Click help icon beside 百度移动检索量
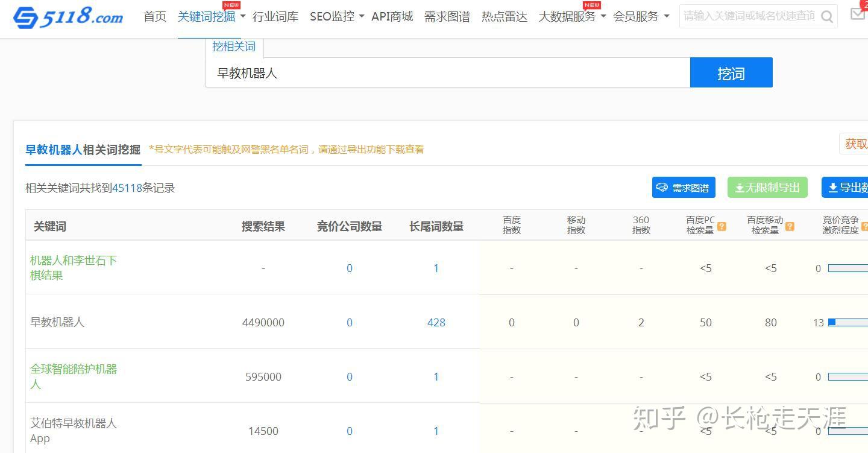Screen dimensions: 868x453 coord(790,227)
